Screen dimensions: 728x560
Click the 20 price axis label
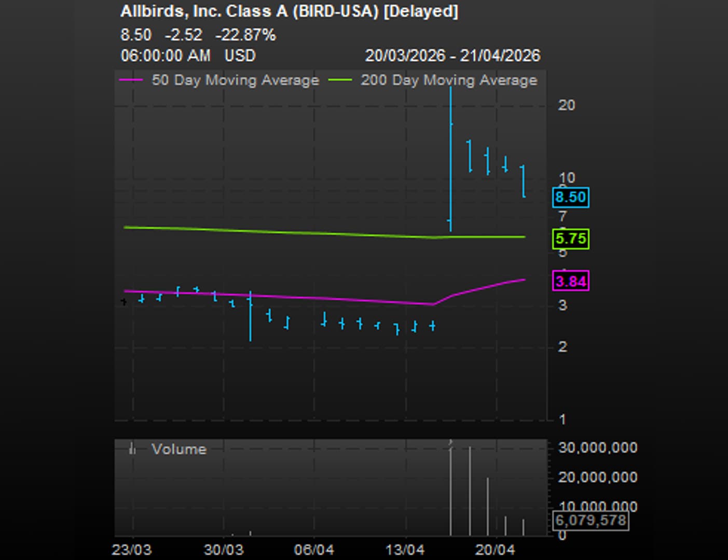tap(566, 105)
